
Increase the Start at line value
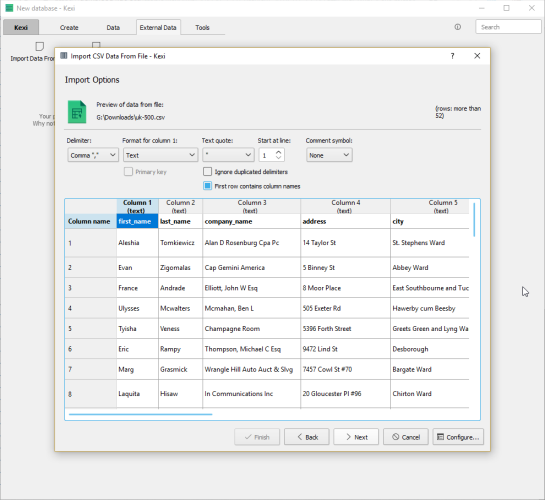278,152
